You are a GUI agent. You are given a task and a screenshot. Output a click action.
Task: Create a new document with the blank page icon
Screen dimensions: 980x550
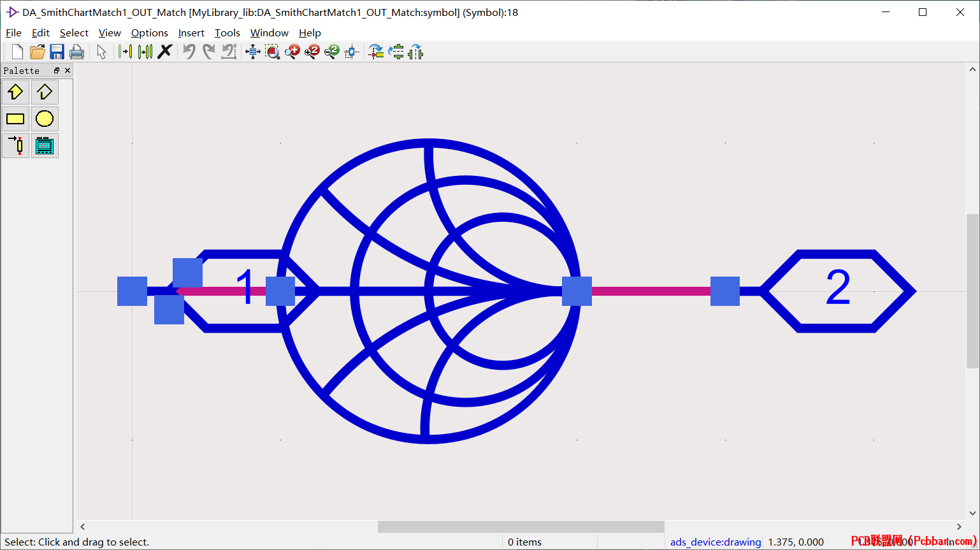pos(17,52)
